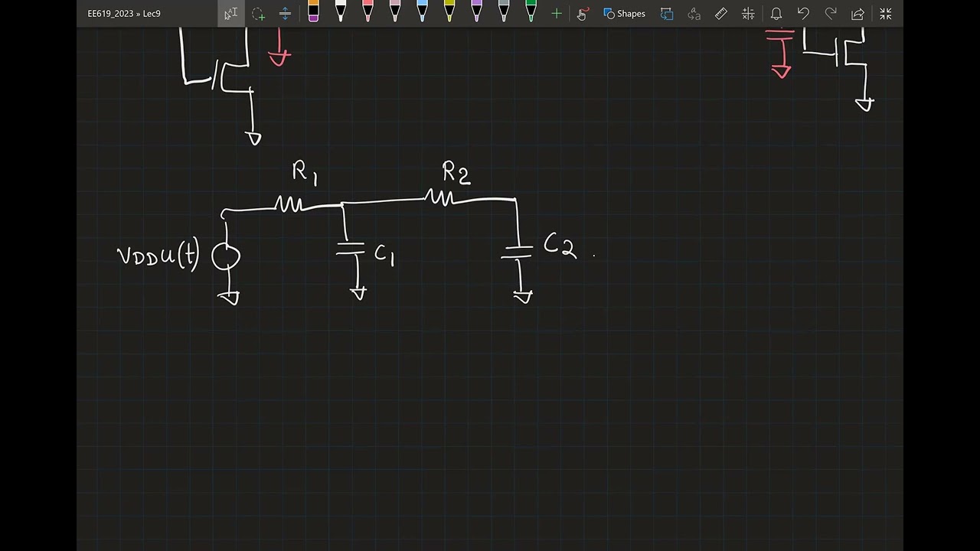Redo the last action
Image resolution: width=980 pixels, height=551 pixels.
[x=831, y=13]
